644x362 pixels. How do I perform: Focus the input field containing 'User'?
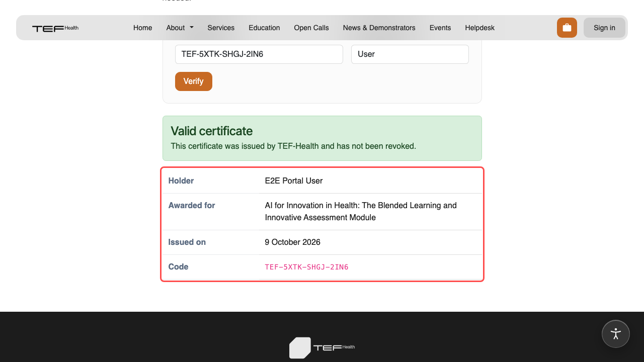click(x=410, y=54)
